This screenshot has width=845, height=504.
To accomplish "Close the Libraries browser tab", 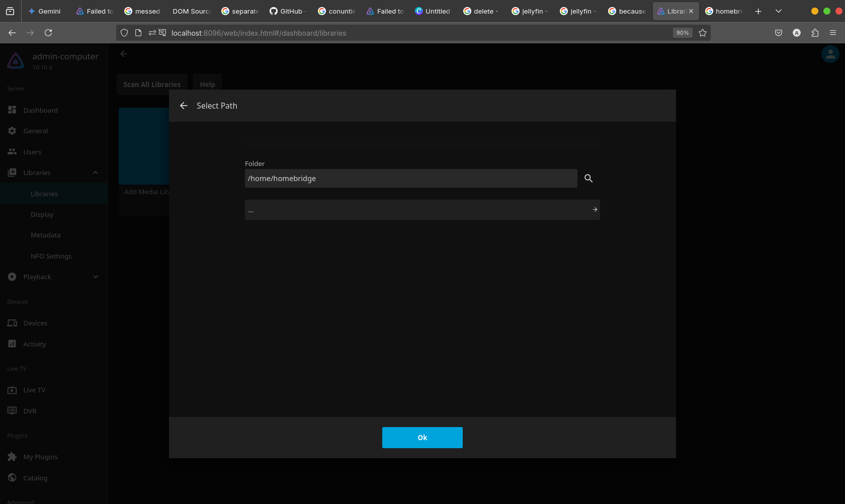I will (x=691, y=11).
